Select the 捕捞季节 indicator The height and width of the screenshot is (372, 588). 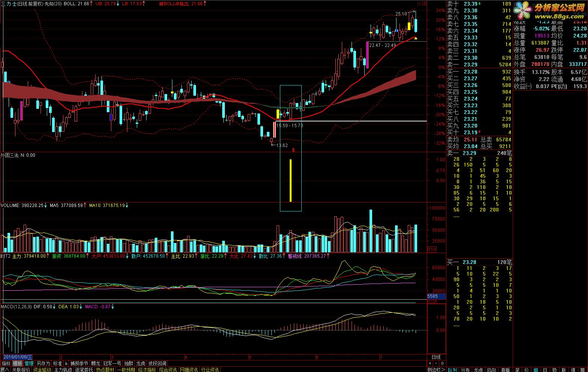tap(79, 363)
